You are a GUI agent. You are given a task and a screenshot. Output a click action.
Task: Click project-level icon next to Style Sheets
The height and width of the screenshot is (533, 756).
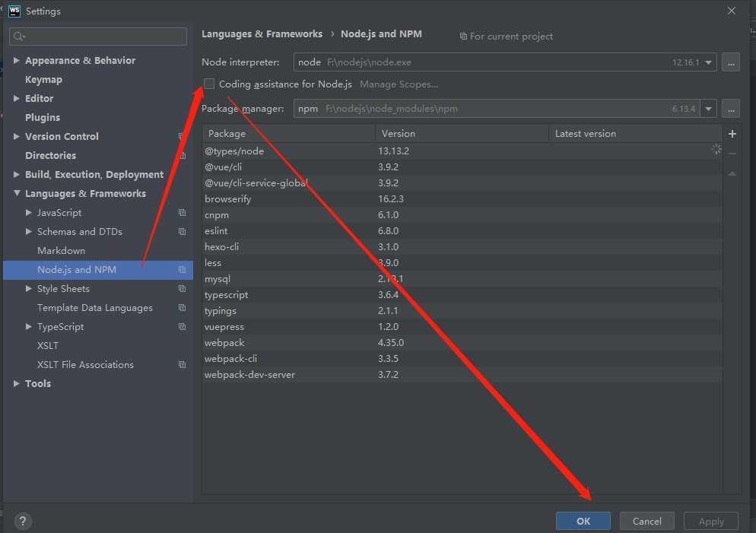pyautogui.click(x=182, y=289)
